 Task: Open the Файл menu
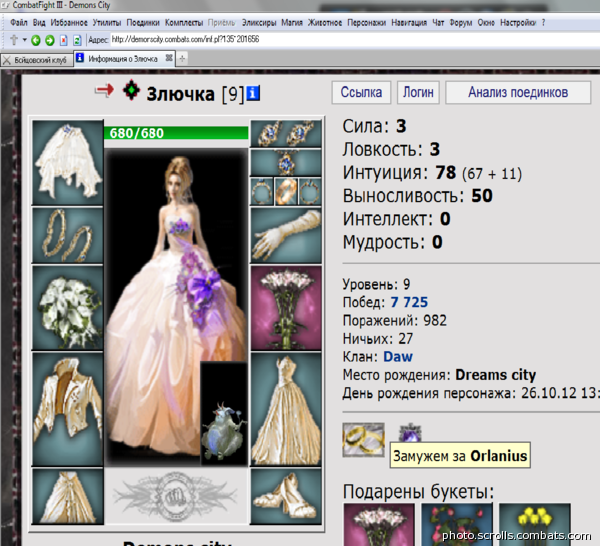tap(18, 23)
